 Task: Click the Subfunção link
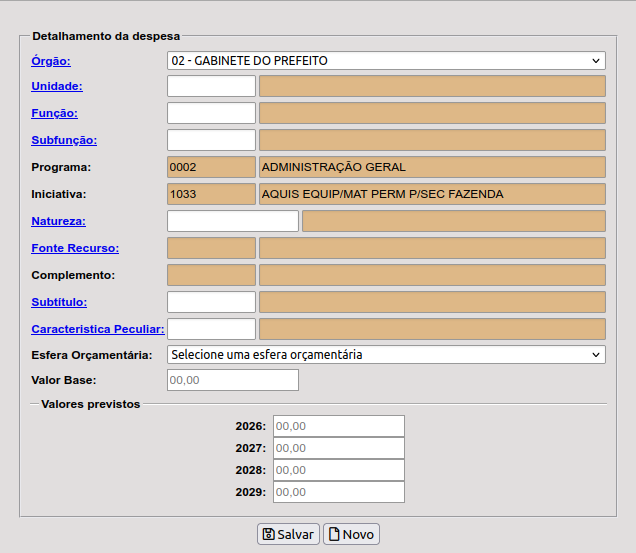click(64, 140)
